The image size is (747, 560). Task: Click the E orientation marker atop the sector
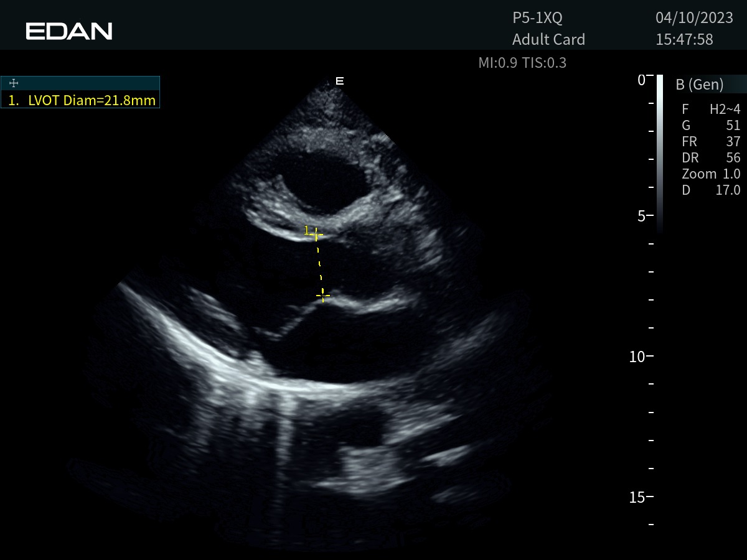tap(339, 81)
